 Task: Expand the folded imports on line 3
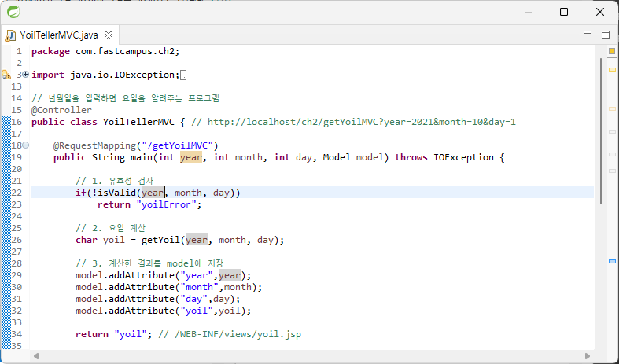coord(26,74)
